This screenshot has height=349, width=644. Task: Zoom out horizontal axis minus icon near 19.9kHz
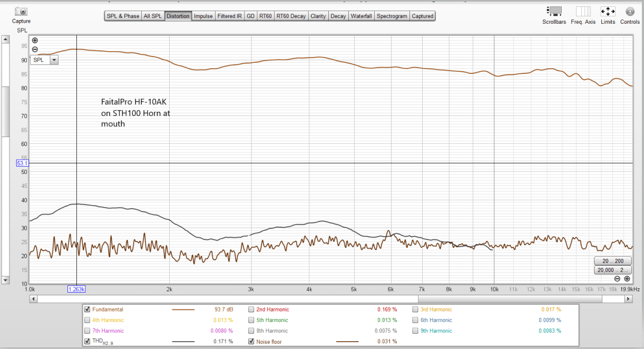pos(617,278)
